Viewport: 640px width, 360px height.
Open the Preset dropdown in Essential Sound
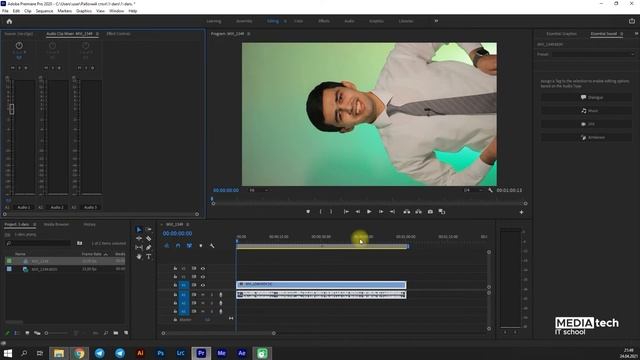pyautogui.click(x=593, y=54)
